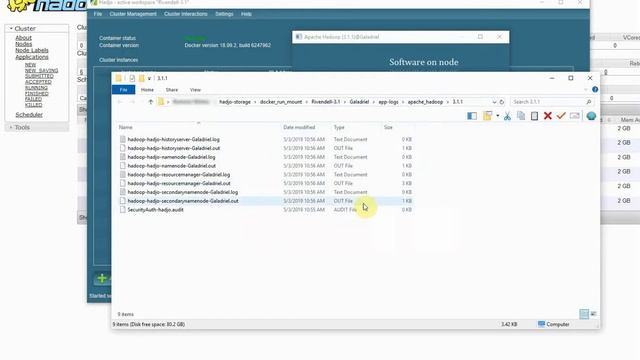Toggle the navigation pane icon in Explorer toolbar

[472, 116]
